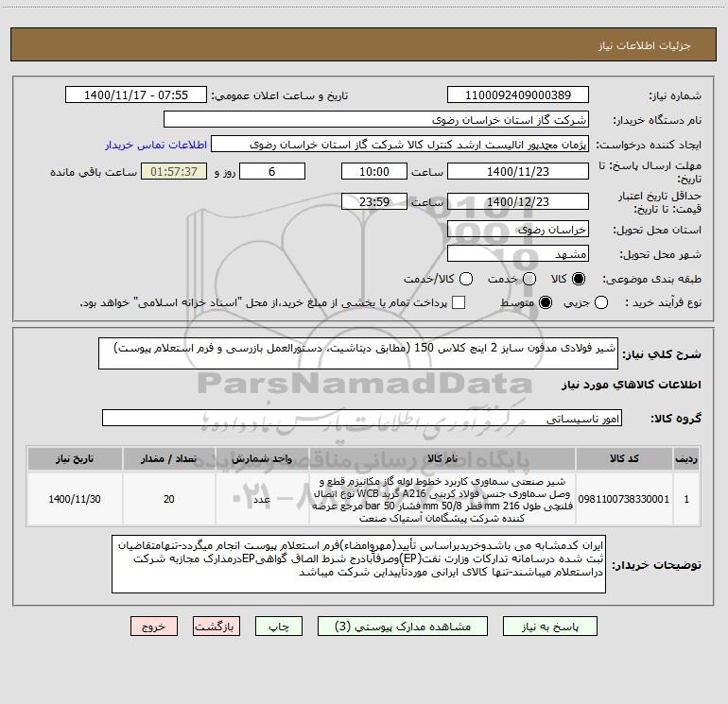Click the چاپ print button

coord(279,627)
